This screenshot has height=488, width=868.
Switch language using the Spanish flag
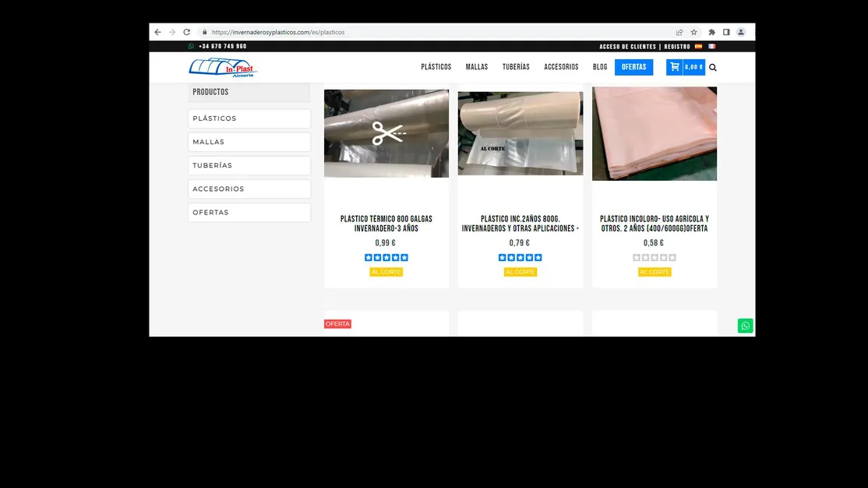click(x=699, y=47)
